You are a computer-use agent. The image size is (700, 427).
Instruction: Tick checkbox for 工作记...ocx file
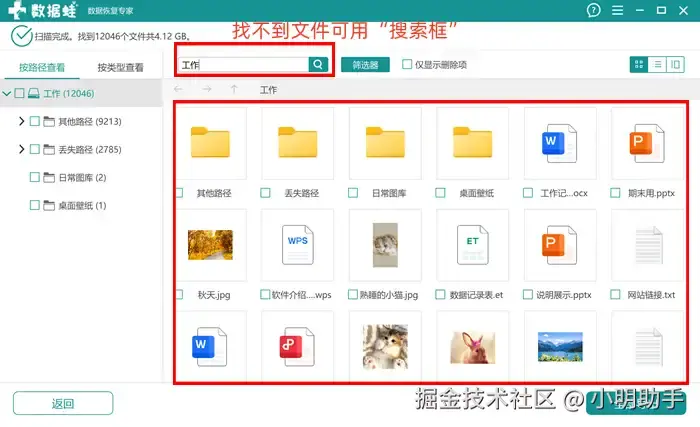528,193
